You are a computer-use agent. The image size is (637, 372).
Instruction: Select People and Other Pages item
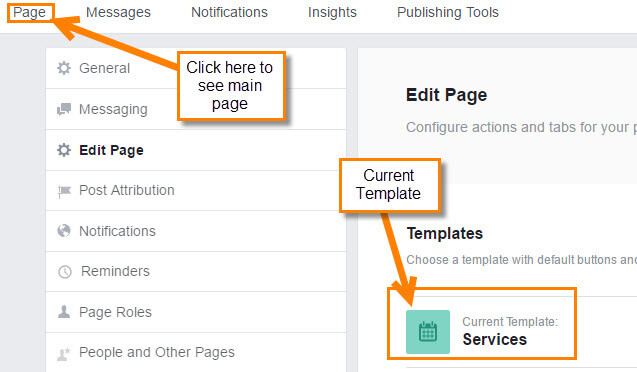[x=196, y=353]
